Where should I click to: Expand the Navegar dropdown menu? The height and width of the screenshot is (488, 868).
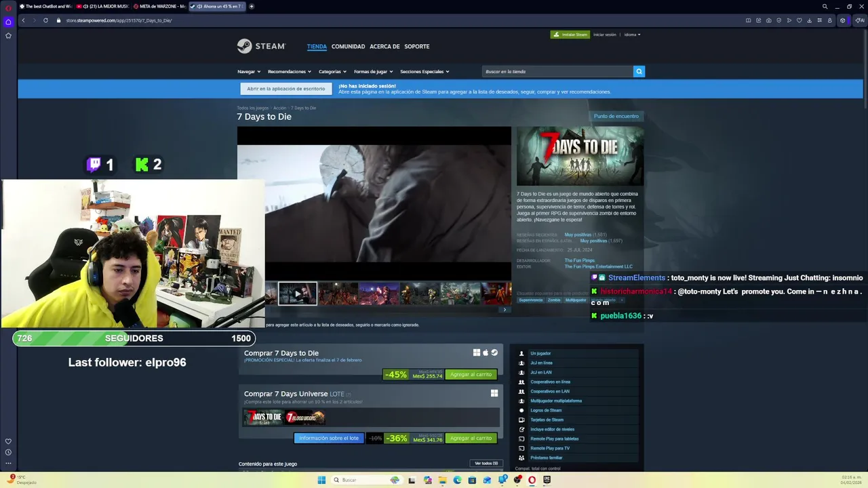coord(248,71)
